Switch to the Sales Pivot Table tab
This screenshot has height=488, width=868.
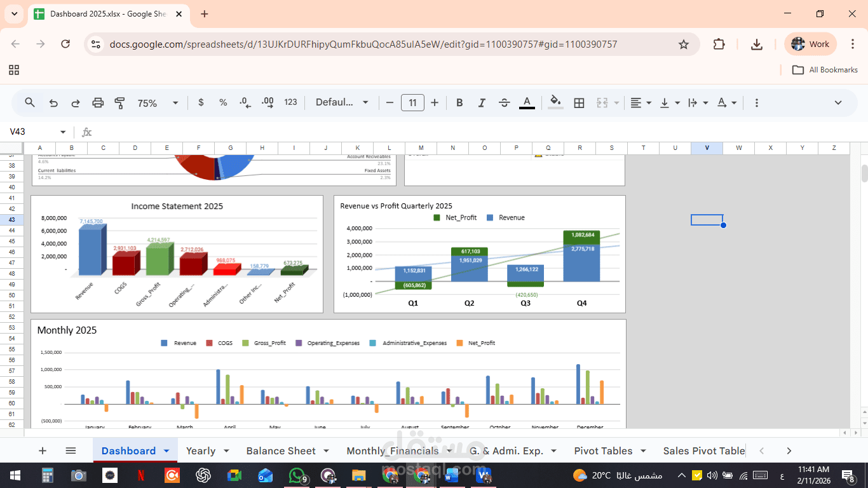(703, 451)
